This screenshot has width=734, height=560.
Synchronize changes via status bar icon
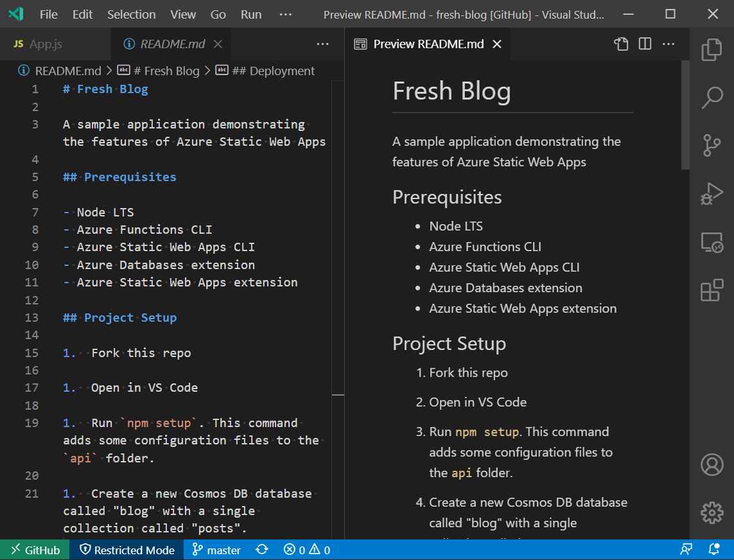click(x=261, y=550)
